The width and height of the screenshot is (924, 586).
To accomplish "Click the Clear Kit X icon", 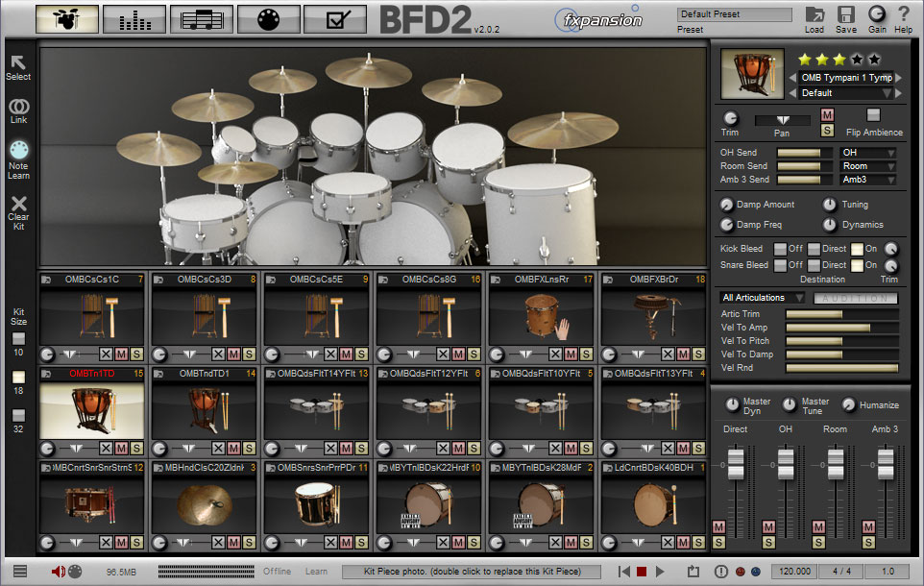I will 18,204.
